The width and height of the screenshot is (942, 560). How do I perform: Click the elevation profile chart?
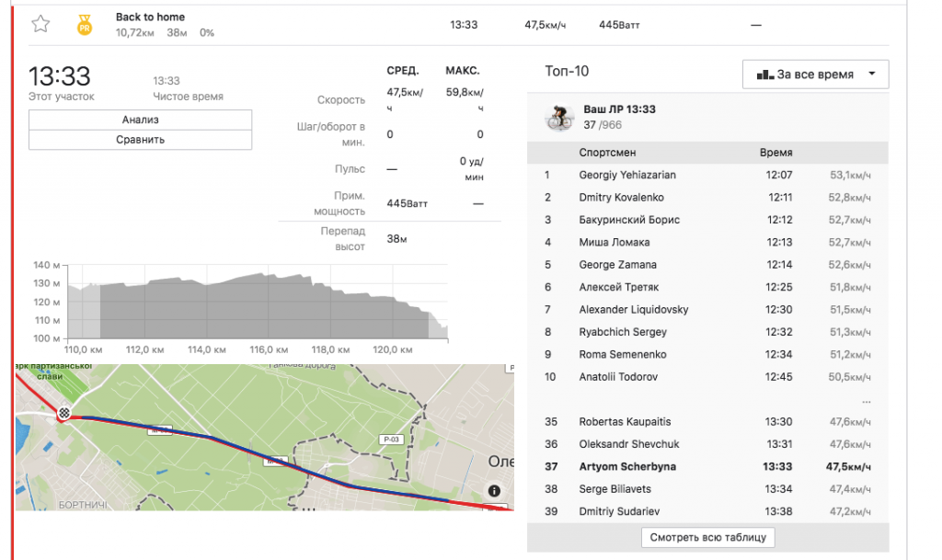coord(258,303)
